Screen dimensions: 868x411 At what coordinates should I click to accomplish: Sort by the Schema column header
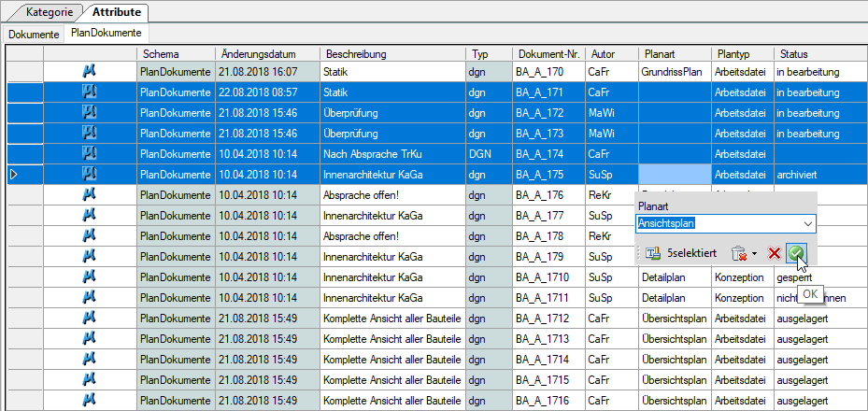[176, 53]
